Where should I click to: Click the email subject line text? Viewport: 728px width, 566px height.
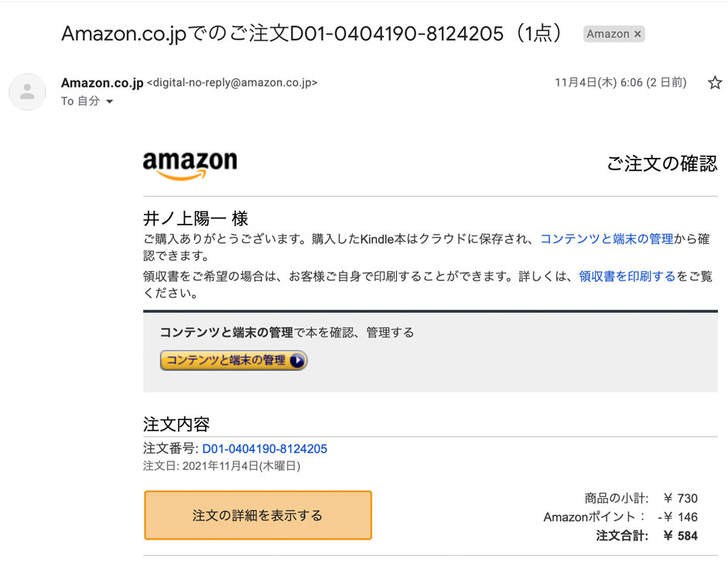pyautogui.click(x=311, y=34)
